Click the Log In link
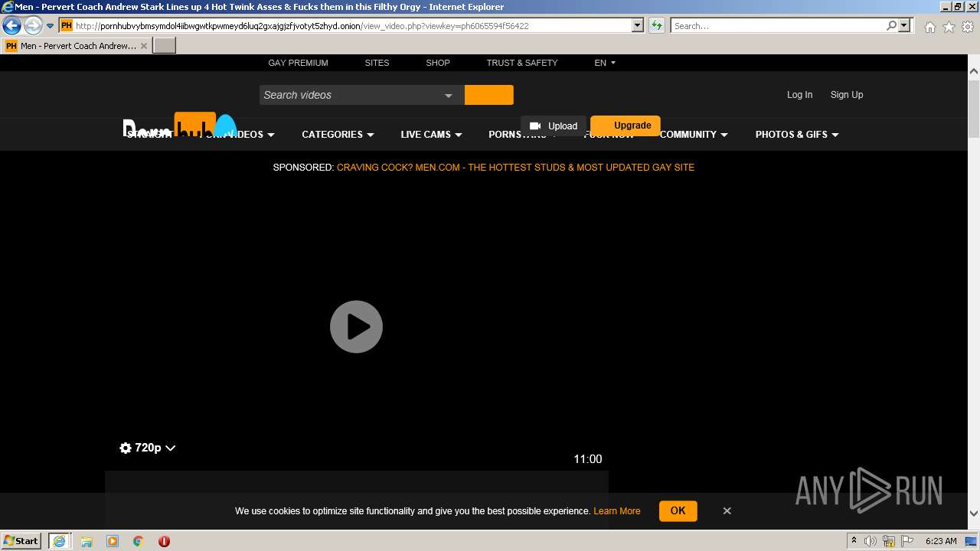 [799, 95]
